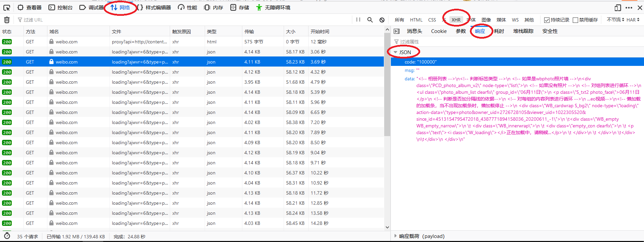This screenshot has width=644, height=242.
Task: Open the HAR export dropdown
Action: (633, 20)
